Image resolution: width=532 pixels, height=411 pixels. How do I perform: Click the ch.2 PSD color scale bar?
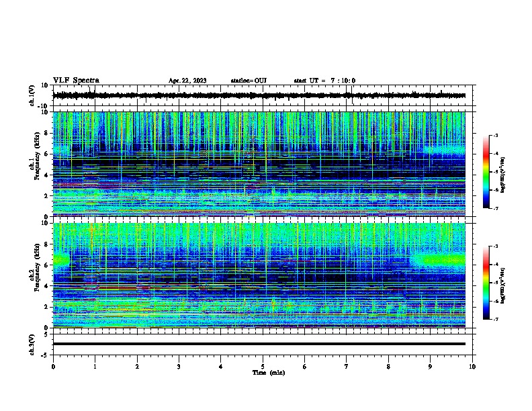486,283
